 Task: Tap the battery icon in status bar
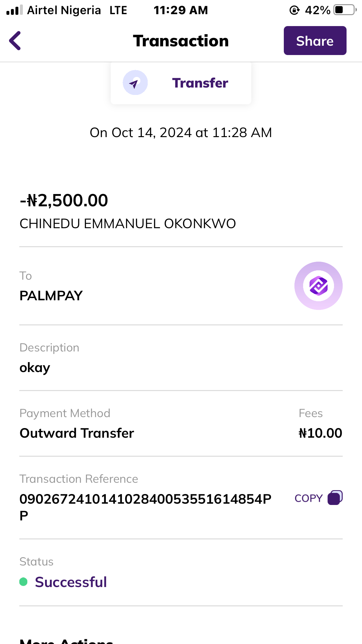click(345, 10)
